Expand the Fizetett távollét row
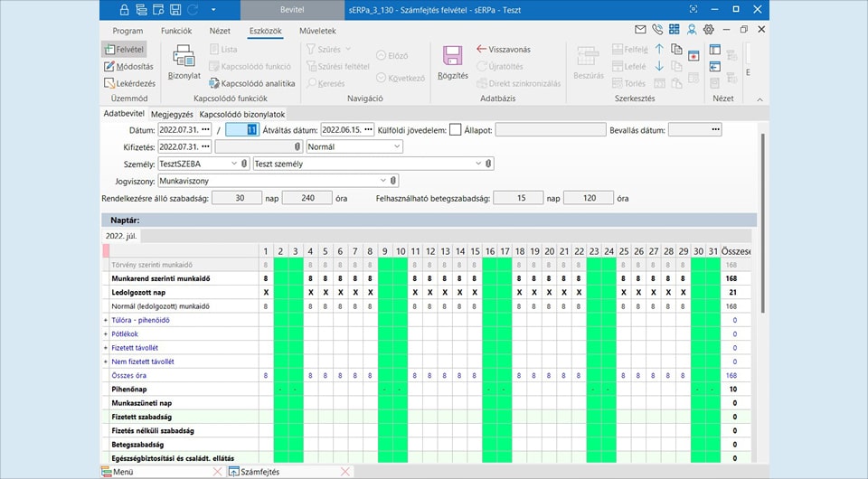Screen dimensions: 868x479 coord(107,348)
